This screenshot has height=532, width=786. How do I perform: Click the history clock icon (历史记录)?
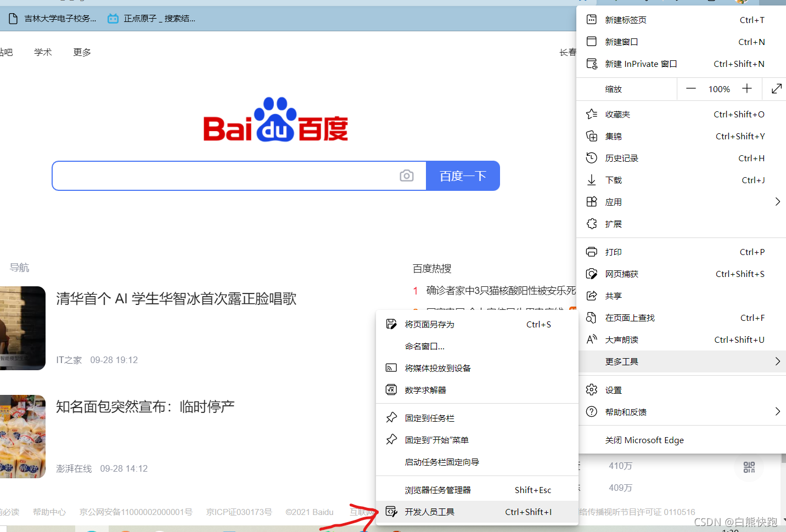coord(592,158)
